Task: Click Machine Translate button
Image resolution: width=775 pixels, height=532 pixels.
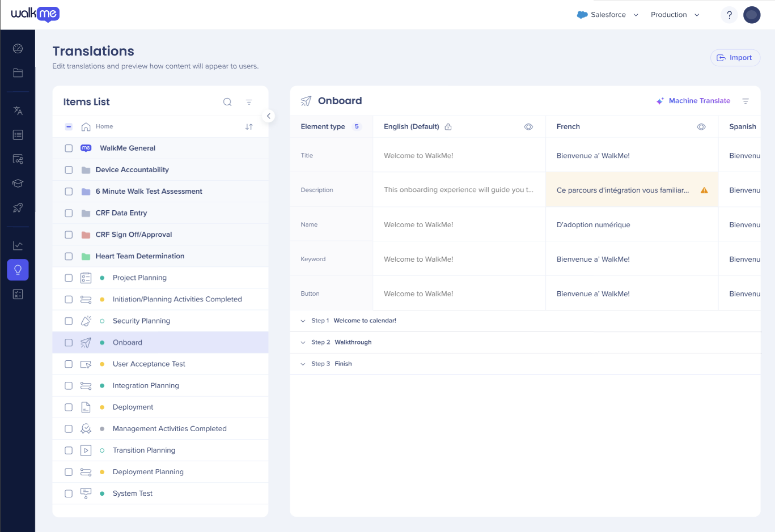Action: 693,101
